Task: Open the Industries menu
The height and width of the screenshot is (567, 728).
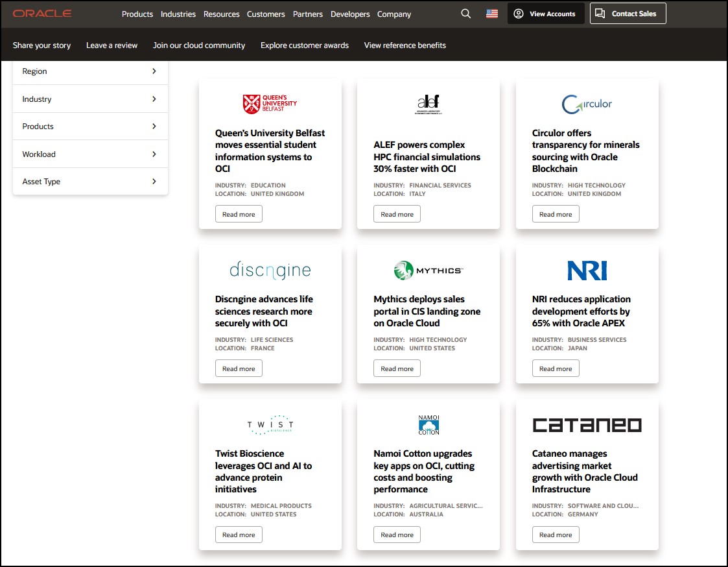Action: click(178, 14)
